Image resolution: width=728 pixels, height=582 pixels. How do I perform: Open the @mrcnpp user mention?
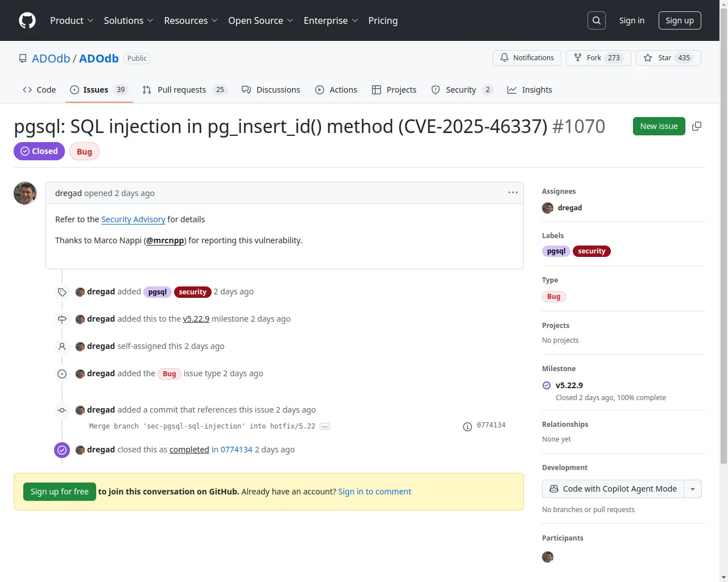(x=165, y=240)
